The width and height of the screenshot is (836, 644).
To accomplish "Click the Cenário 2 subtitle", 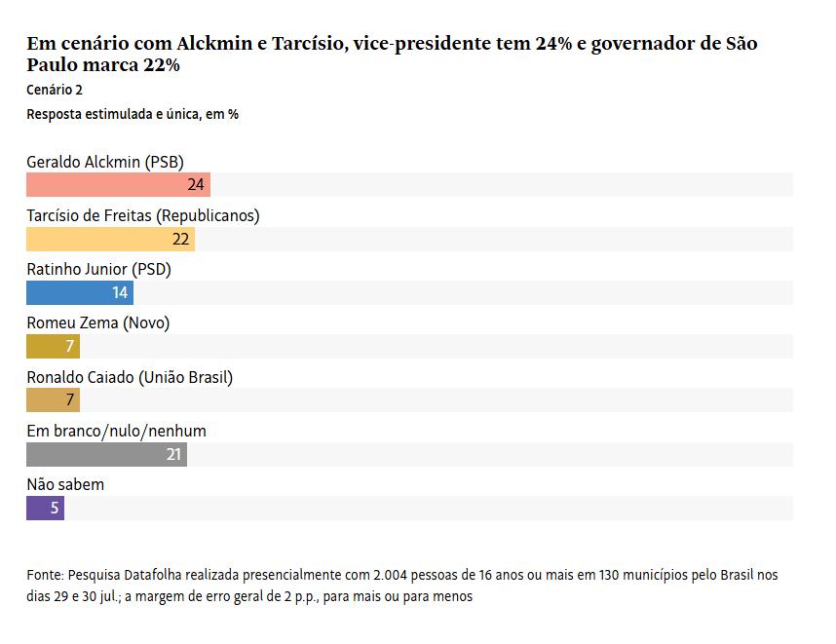I will pos(55,90).
